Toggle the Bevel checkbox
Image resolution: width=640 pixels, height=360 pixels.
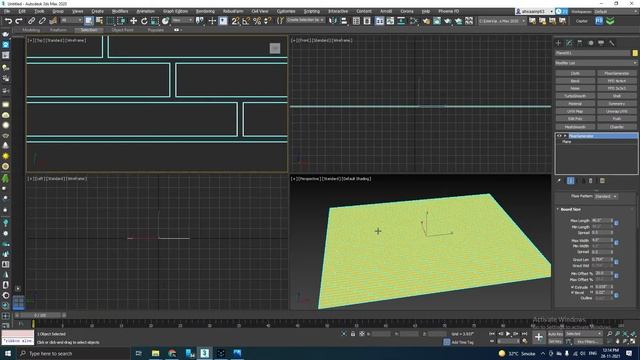pos(572,293)
